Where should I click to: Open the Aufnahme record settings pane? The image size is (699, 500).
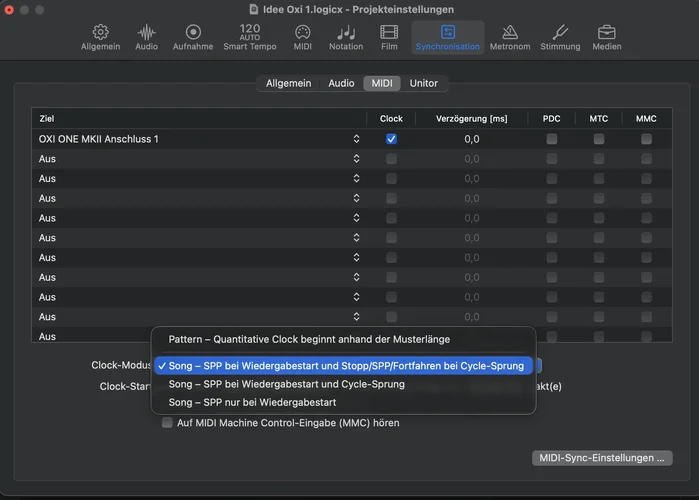[193, 37]
